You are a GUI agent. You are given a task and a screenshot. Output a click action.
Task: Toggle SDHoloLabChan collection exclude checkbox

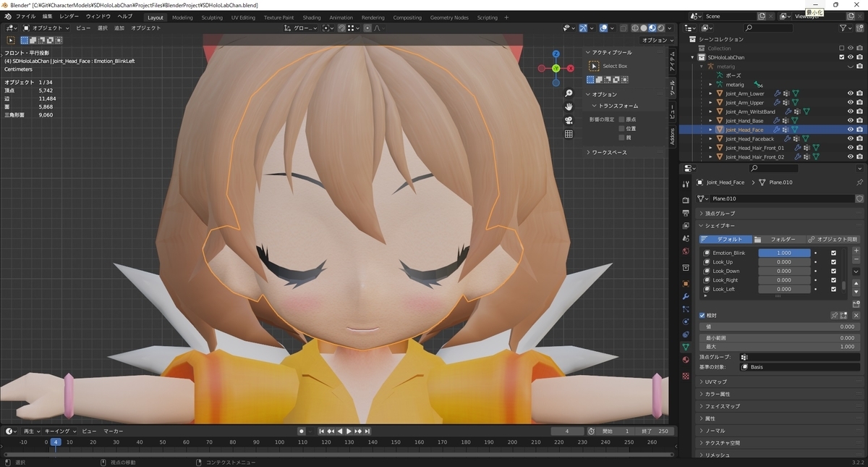841,57
